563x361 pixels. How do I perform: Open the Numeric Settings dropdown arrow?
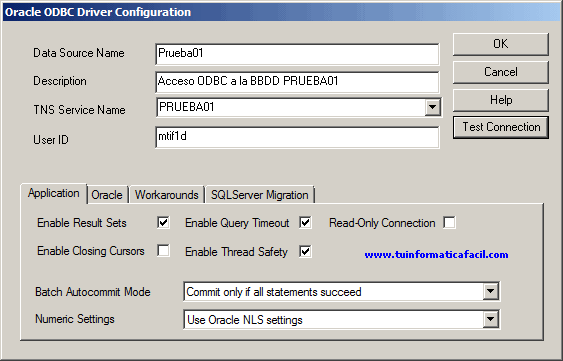(490, 319)
